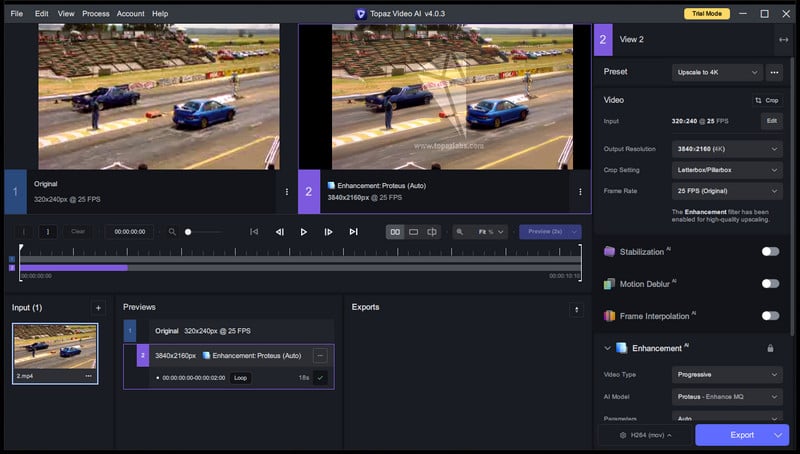The image size is (800, 454).
Task: Click the timecode input field
Action: coord(130,232)
